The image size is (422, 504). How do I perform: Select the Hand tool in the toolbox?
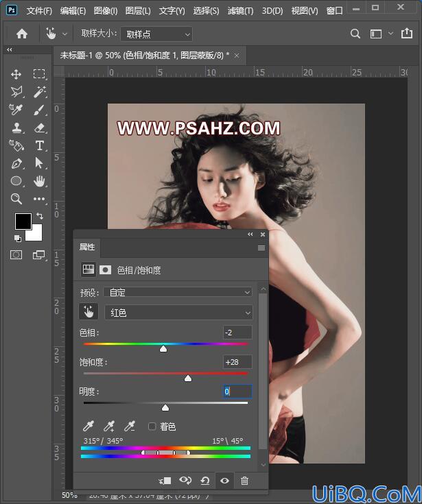tap(39, 181)
